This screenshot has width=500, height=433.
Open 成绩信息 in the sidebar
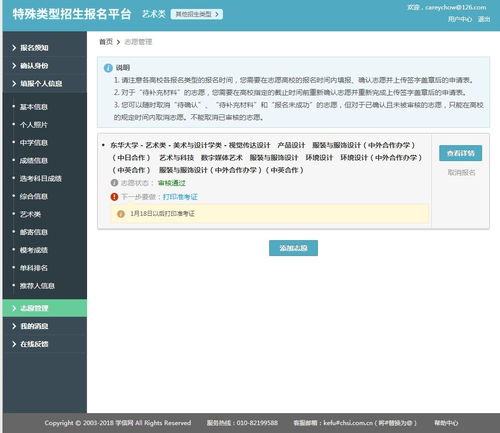[34, 161]
